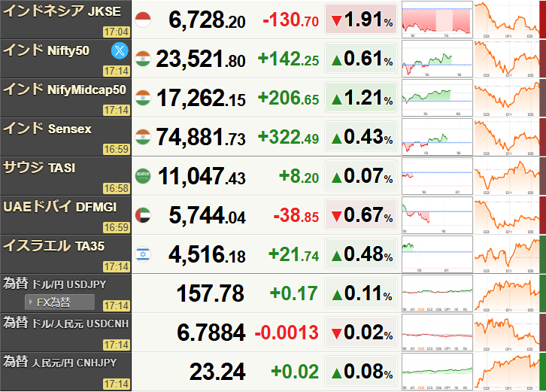Click the Nifty50 intraday chart thumbnail
The width and height of the screenshot is (546, 392).
[437, 59]
